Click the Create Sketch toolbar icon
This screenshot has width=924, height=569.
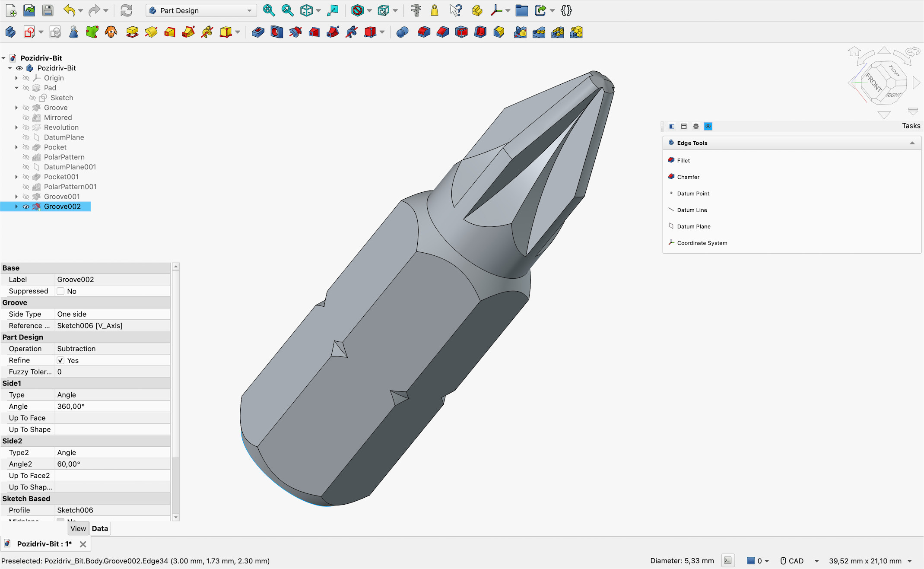[29, 32]
